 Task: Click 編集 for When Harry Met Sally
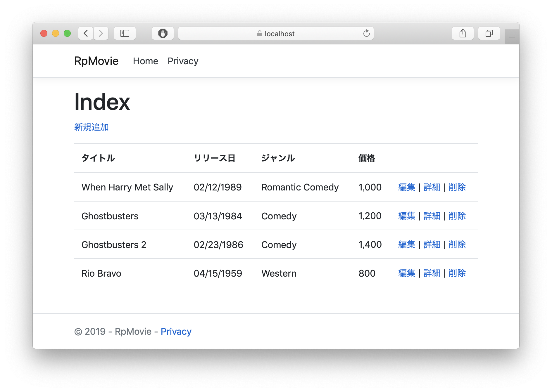406,187
